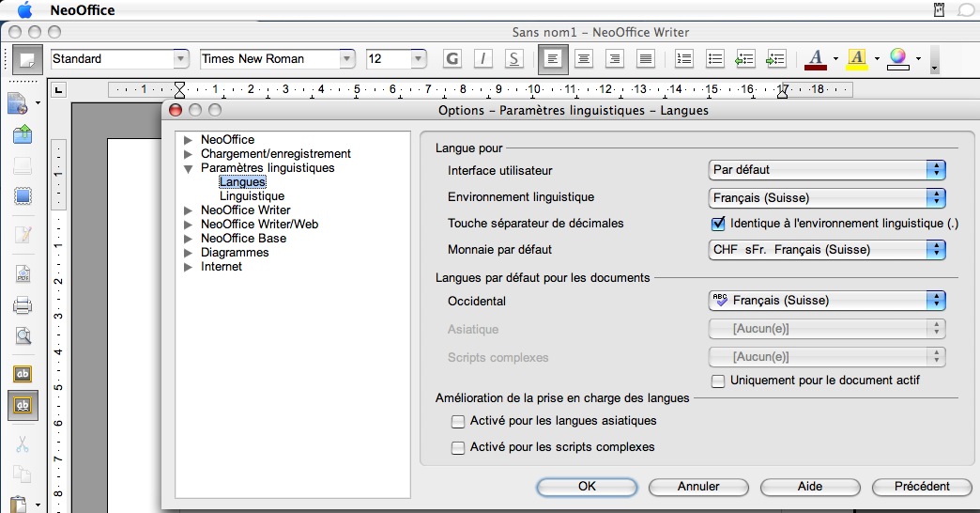This screenshot has height=513, width=980.
Task: Toggle underline (S) formatting
Action: click(x=513, y=59)
